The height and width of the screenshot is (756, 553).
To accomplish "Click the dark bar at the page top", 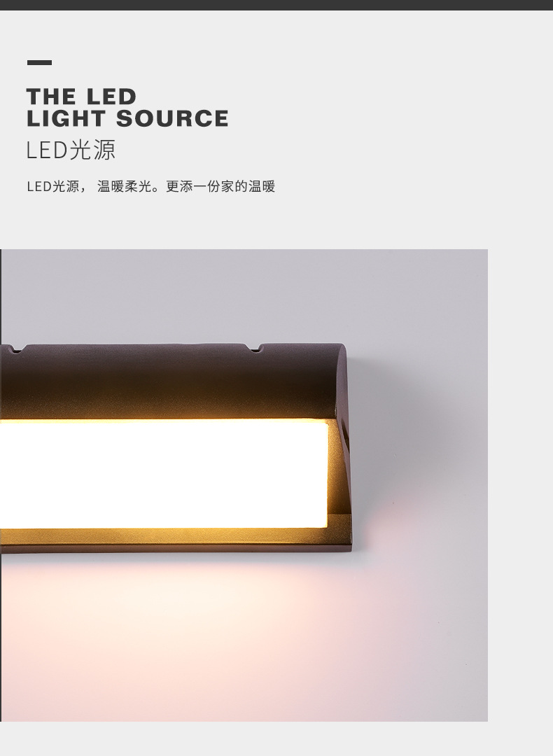I will click(276, 5).
